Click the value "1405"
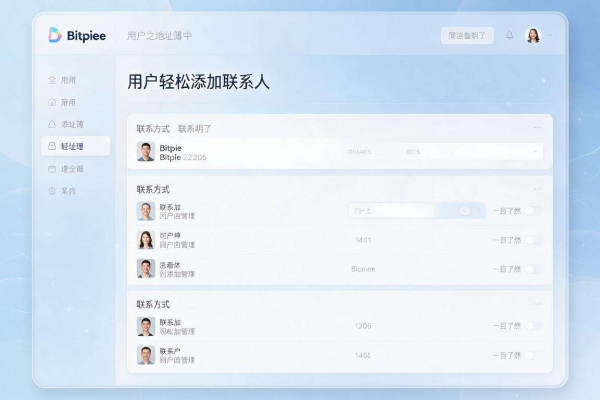600x400 pixels. 363,356
